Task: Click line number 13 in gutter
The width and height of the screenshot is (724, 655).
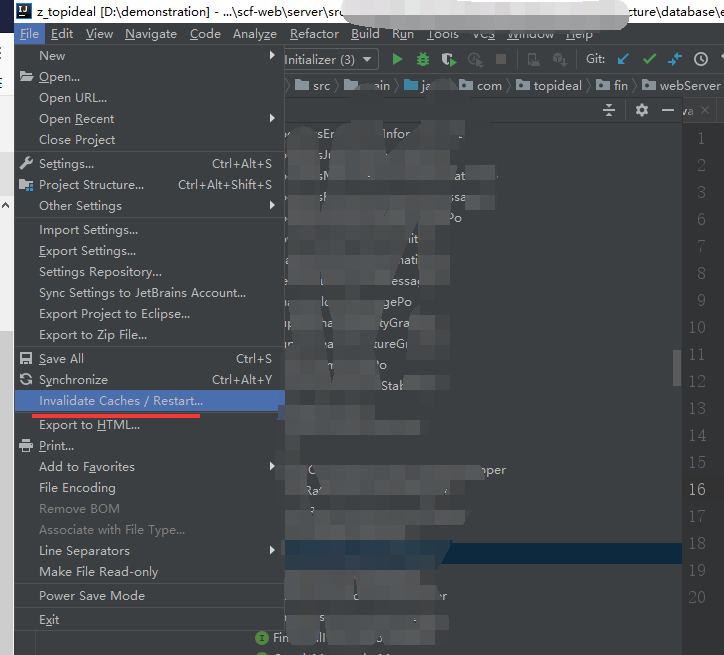Action: (697, 408)
